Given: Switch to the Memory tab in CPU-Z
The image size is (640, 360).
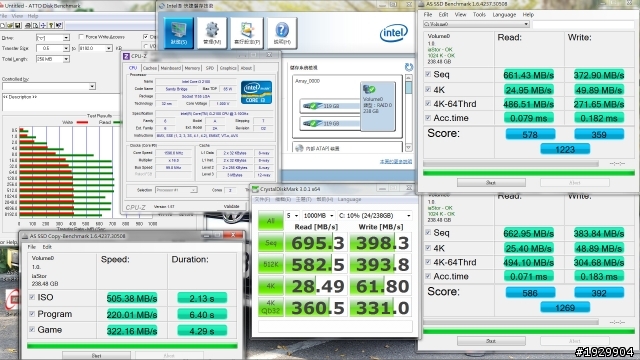Looking at the screenshot, I should 192,68.
